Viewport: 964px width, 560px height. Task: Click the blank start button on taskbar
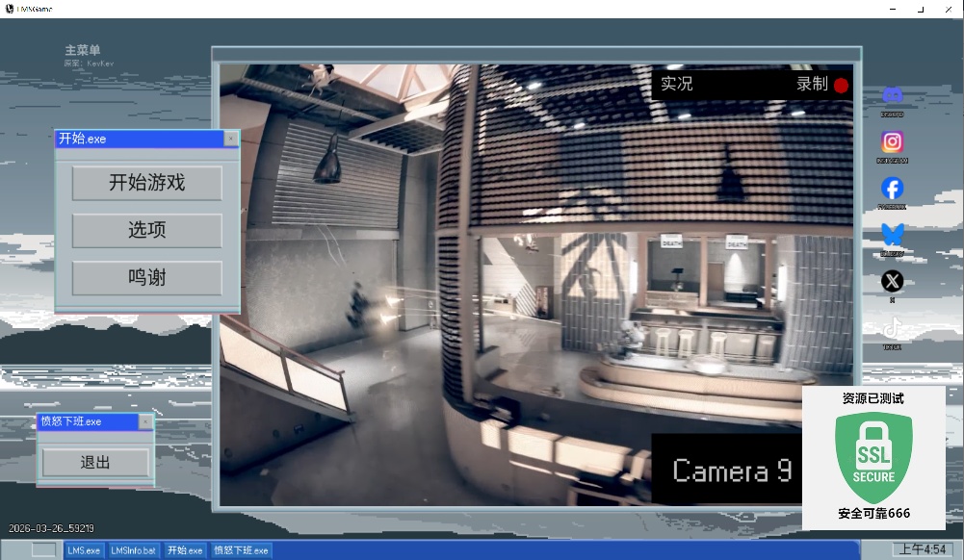(43, 550)
